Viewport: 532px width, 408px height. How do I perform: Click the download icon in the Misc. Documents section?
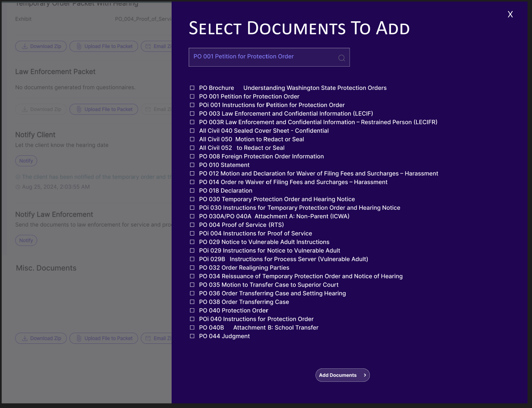tap(25, 338)
